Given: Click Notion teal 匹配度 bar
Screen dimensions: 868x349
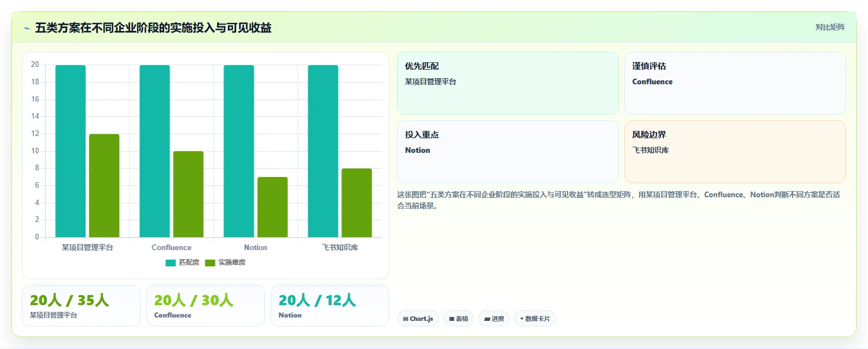Looking at the screenshot, I should 239,151.
